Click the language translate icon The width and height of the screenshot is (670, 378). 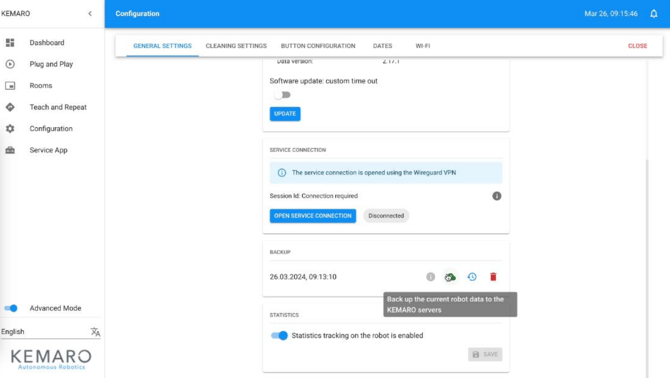(95, 332)
